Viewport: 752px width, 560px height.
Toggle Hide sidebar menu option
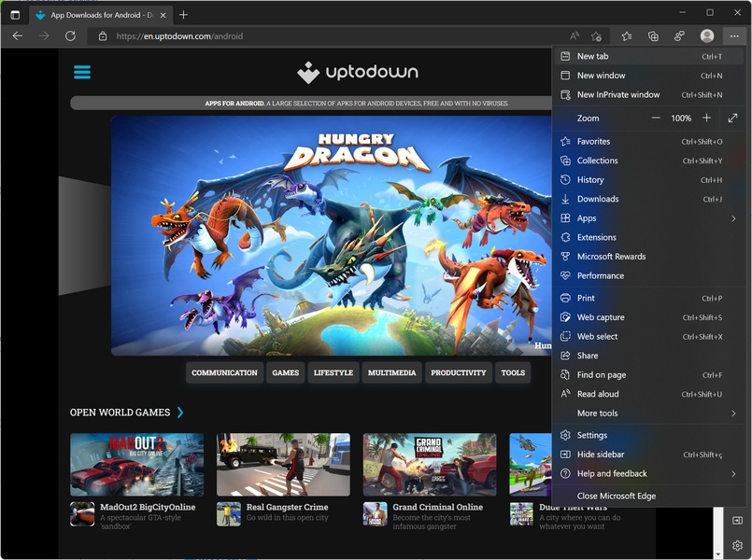click(601, 455)
